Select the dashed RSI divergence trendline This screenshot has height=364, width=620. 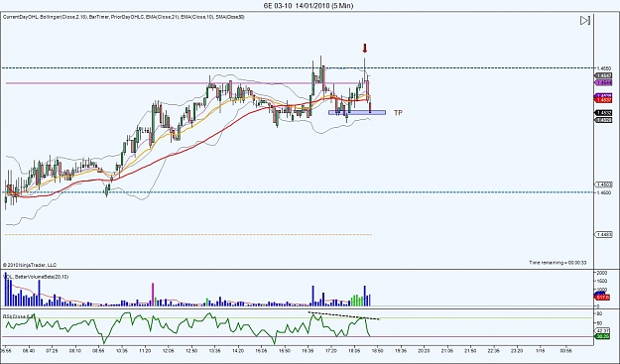[x=344, y=315]
